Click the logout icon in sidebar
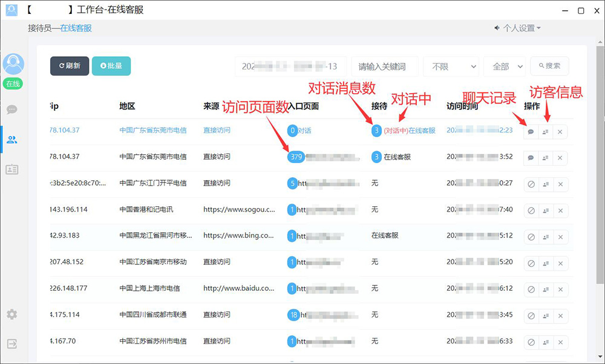 pyautogui.click(x=12, y=343)
